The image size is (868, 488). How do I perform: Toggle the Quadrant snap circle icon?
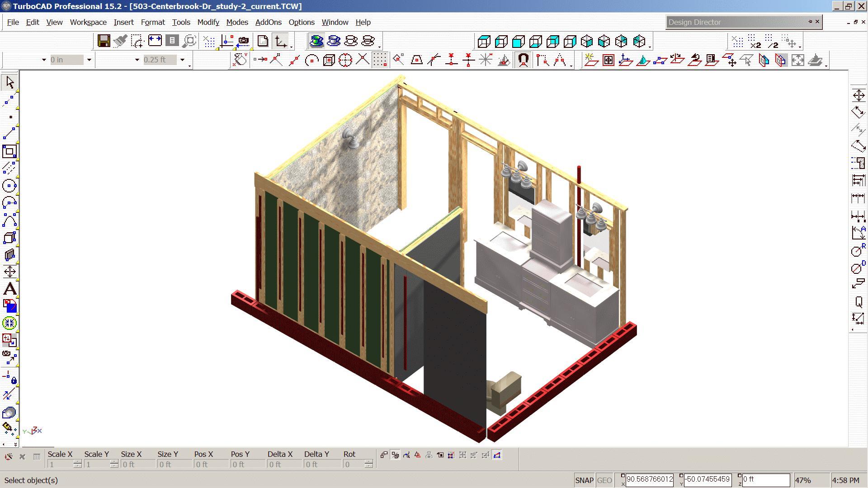(x=345, y=60)
